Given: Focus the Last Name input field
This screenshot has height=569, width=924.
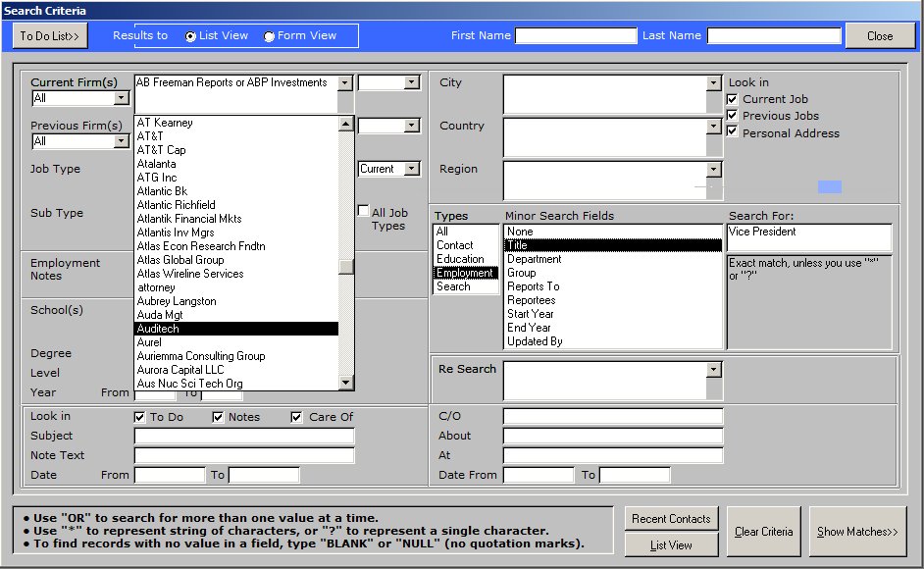Looking at the screenshot, I should (x=774, y=36).
